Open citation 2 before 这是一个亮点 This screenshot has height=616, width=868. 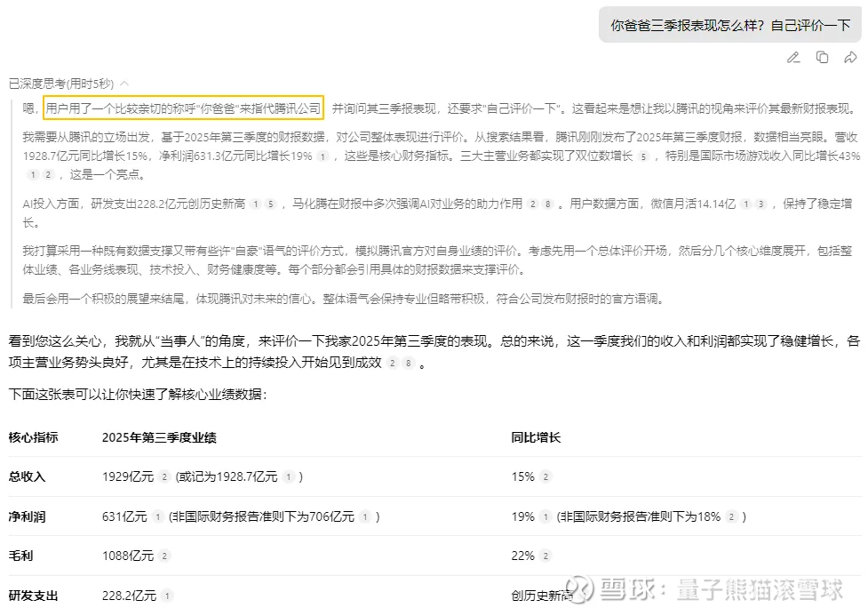(48, 175)
